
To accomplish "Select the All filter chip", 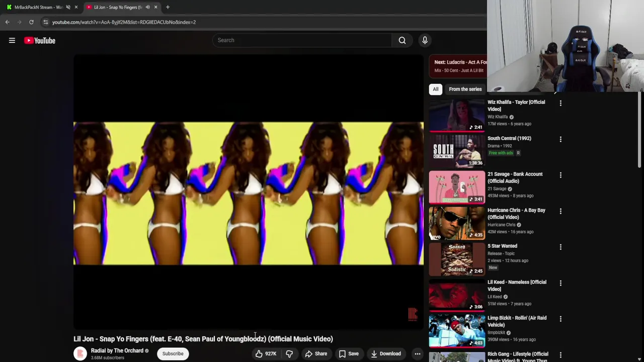I will click(436, 89).
